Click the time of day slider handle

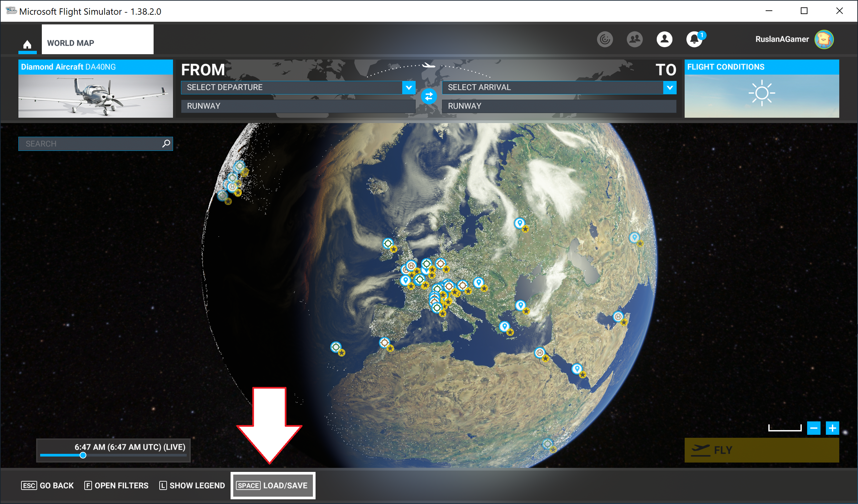(83, 455)
